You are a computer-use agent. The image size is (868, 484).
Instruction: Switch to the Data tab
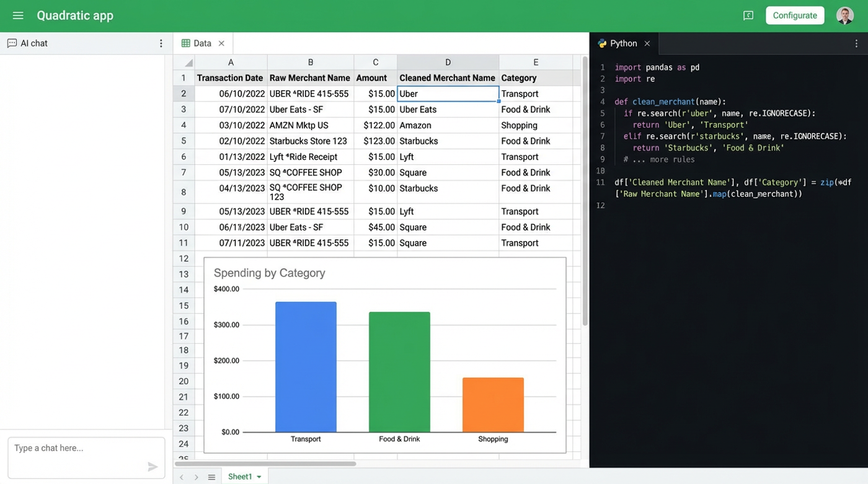(203, 43)
